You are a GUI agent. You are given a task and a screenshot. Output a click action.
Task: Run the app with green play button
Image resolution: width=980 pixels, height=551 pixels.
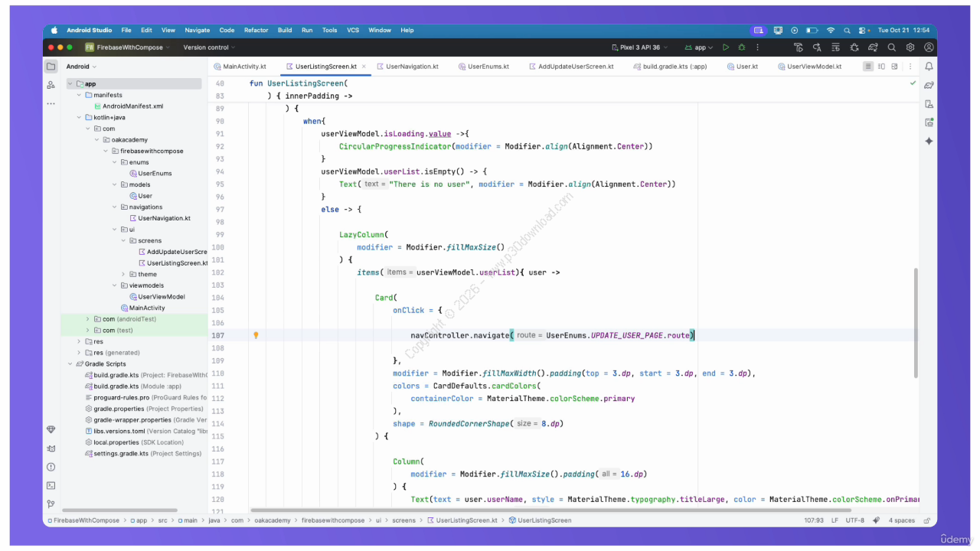[x=726, y=47]
